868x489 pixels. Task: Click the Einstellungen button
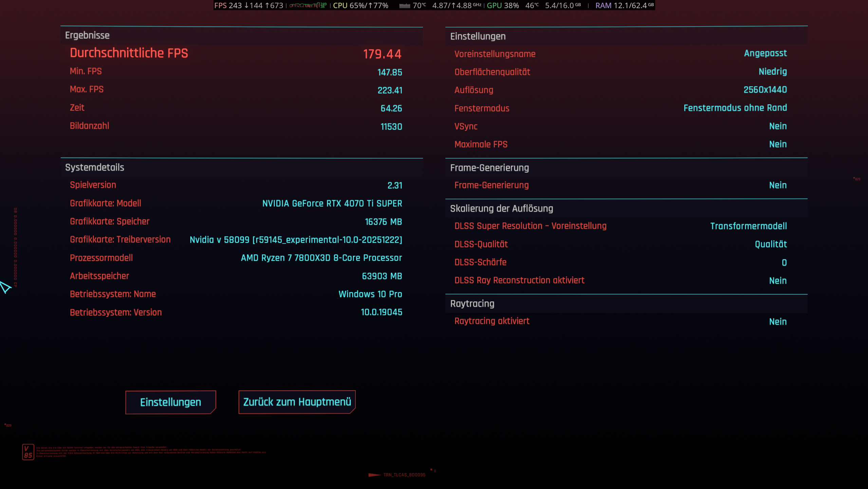click(170, 402)
